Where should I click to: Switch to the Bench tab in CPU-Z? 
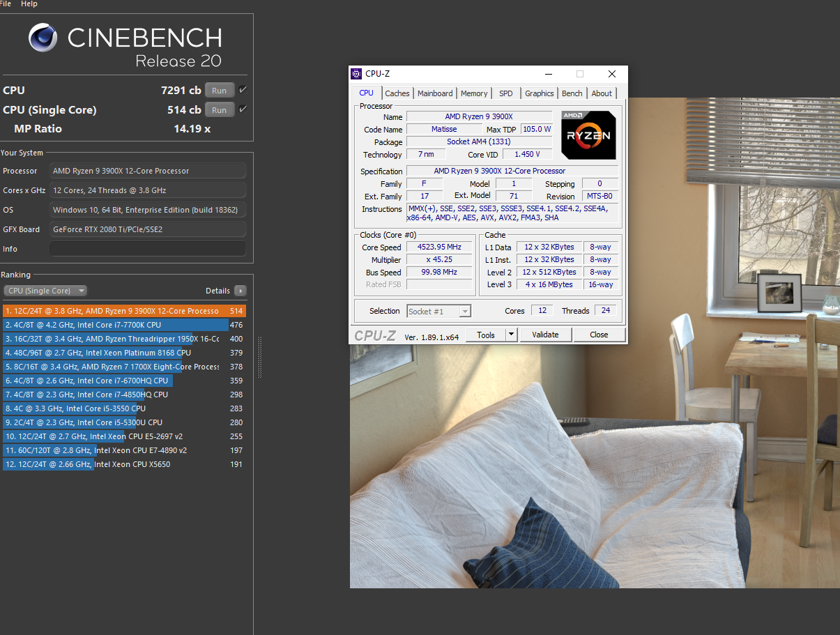click(572, 93)
